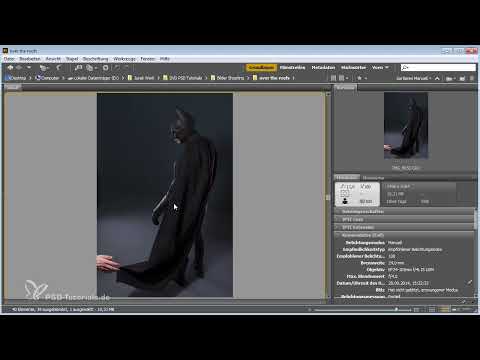Click the delete item trash icon
The image size is (480, 360).
472,78
